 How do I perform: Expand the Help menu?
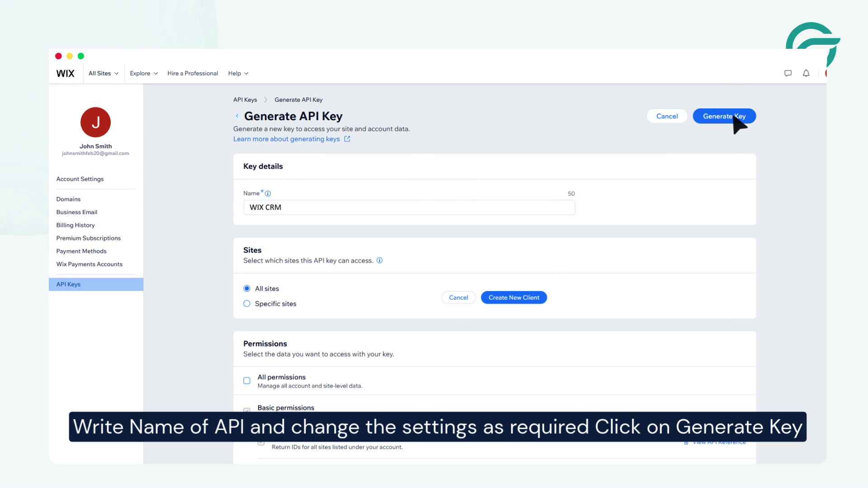[x=238, y=73]
